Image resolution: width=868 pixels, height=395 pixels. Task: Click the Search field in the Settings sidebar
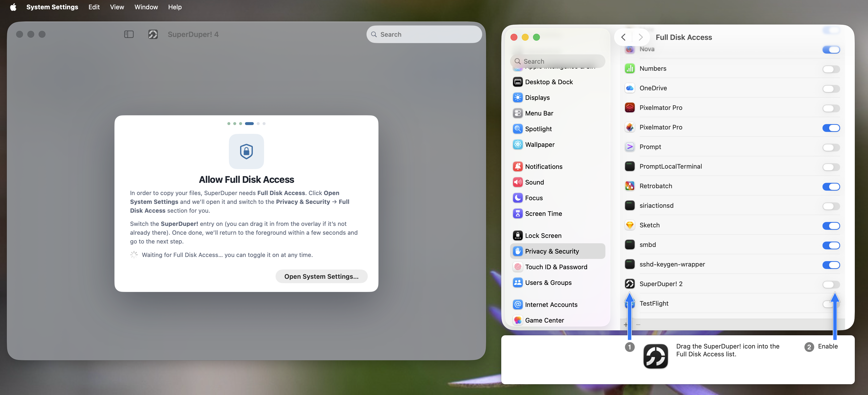[x=557, y=61]
